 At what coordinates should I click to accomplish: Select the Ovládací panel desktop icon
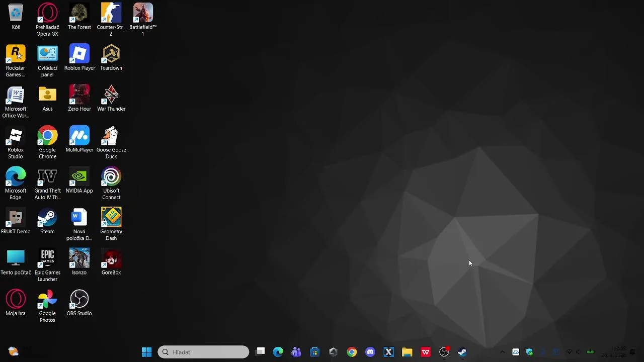(x=47, y=61)
